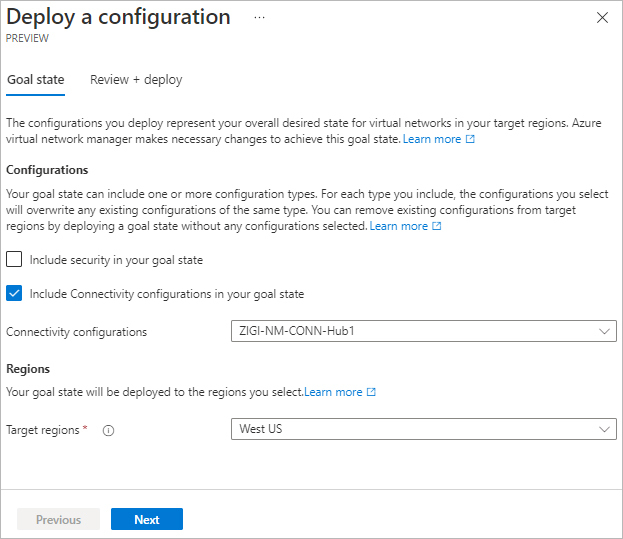Open the Target regions dropdown
This screenshot has height=539, width=623.
click(423, 429)
